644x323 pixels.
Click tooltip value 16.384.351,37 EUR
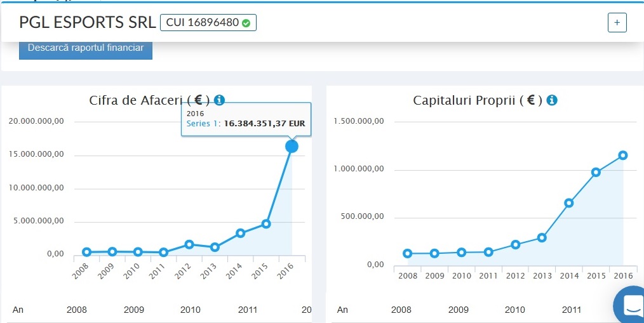(x=264, y=124)
